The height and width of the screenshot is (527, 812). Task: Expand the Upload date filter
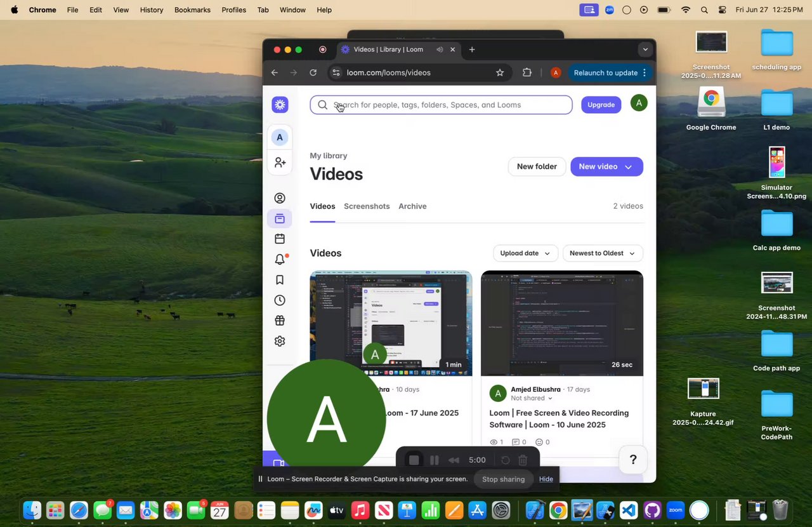click(525, 253)
